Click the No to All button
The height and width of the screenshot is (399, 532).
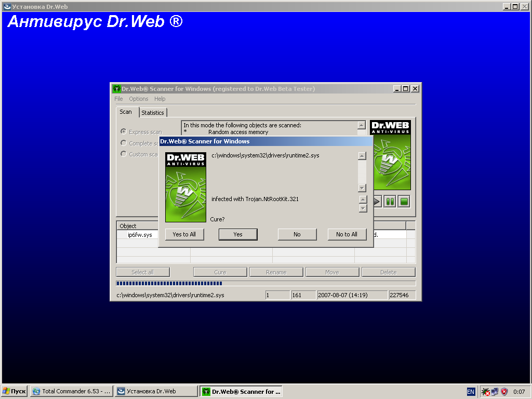pyautogui.click(x=347, y=234)
